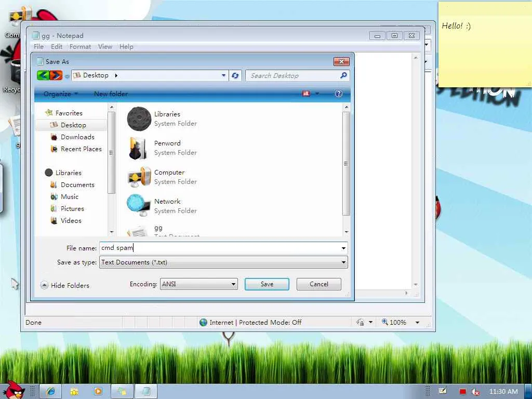Collapse with Hide Folders toggle
Viewport: 532px width, 399px height.
point(65,285)
